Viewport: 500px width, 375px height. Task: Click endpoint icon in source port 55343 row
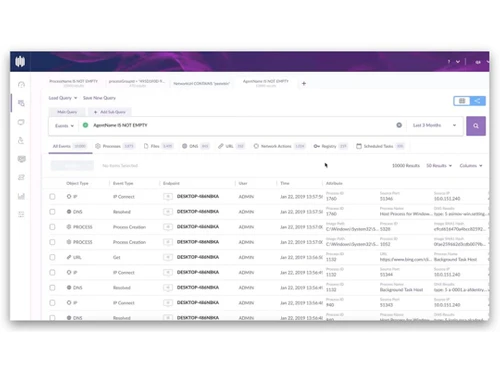click(x=168, y=303)
